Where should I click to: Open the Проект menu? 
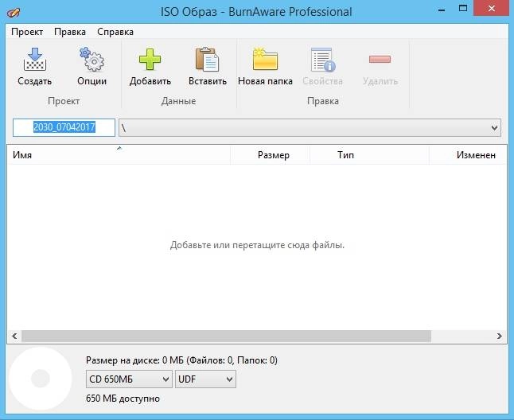[27, 32]
